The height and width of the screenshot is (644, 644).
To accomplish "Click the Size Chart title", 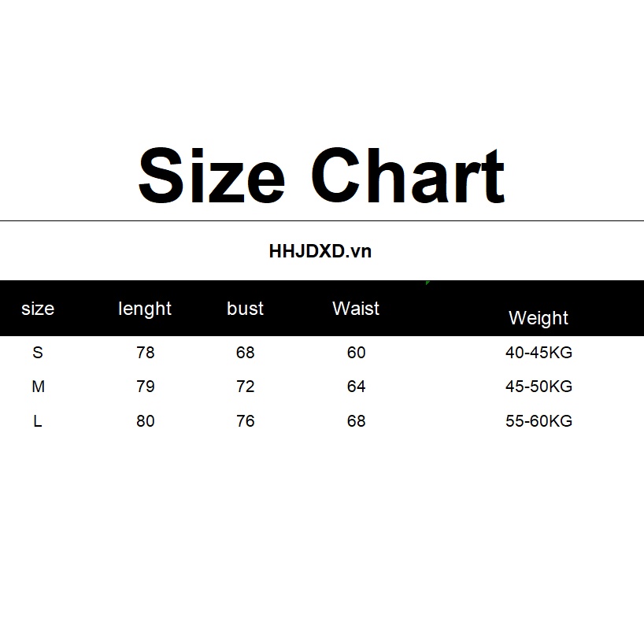I will (321, 176).
